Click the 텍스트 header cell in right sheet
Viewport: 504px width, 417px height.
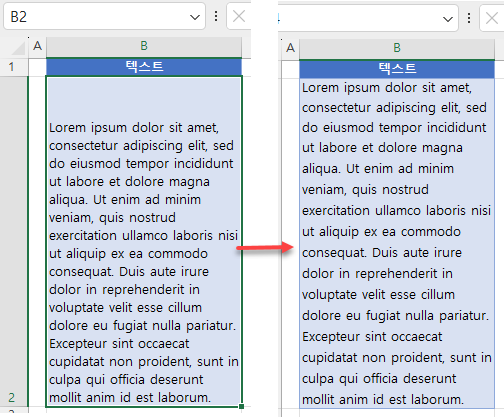click(x=397, y=69)
